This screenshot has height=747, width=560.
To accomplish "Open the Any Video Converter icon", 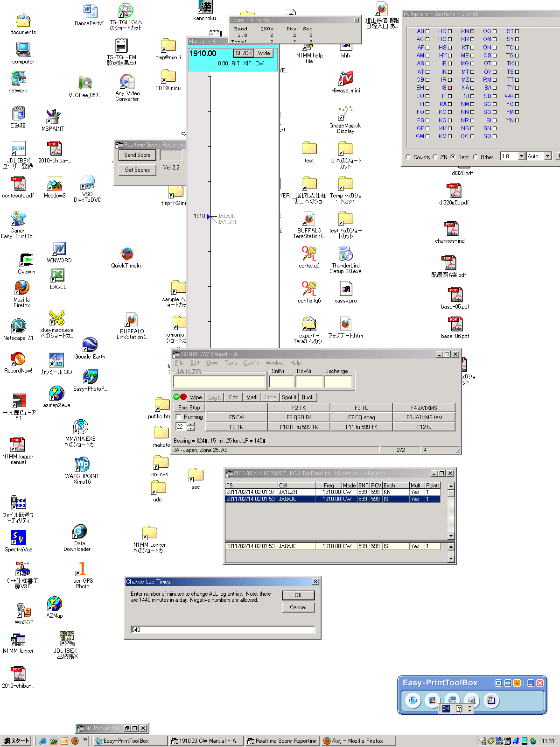I will pyautogui.click(x=127, y=82).
